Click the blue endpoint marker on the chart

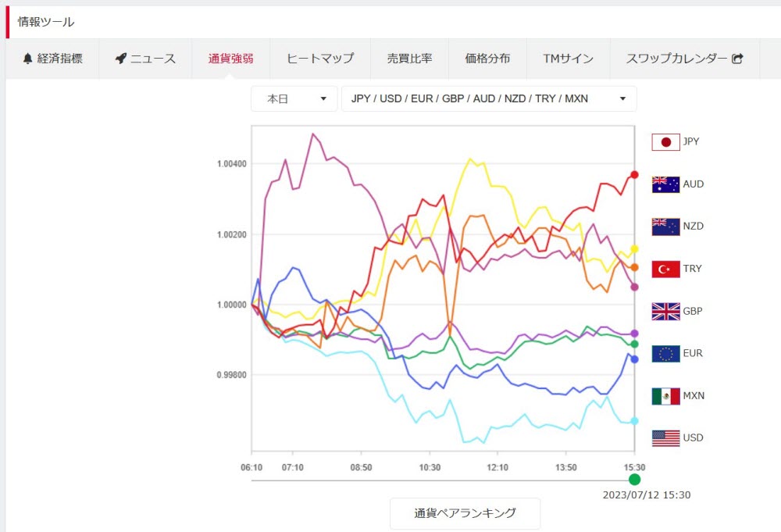pyautogui.click(x=634, y=359)
